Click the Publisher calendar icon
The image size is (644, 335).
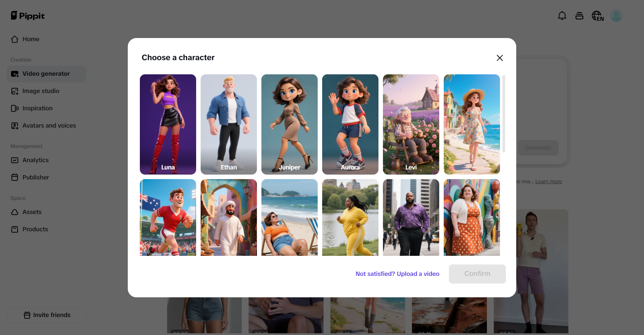15,177
